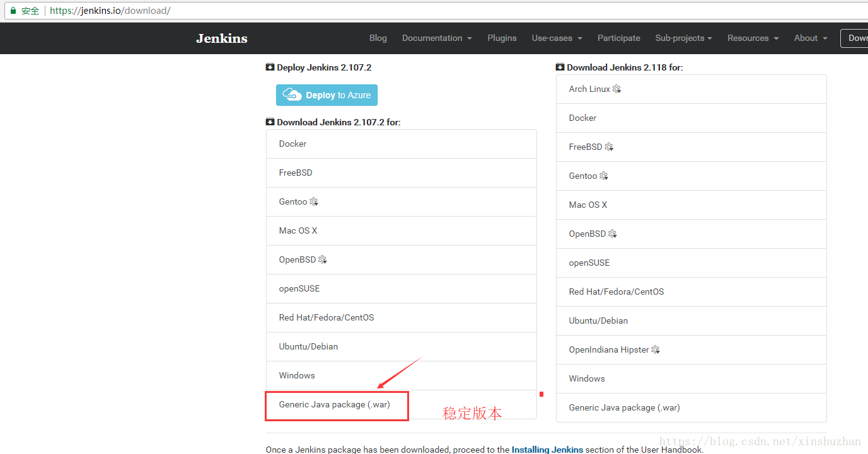Click gear icon beside FreeBSD in 2.118 list
This screenshot has width=868, height=454.
coord(609,147)
